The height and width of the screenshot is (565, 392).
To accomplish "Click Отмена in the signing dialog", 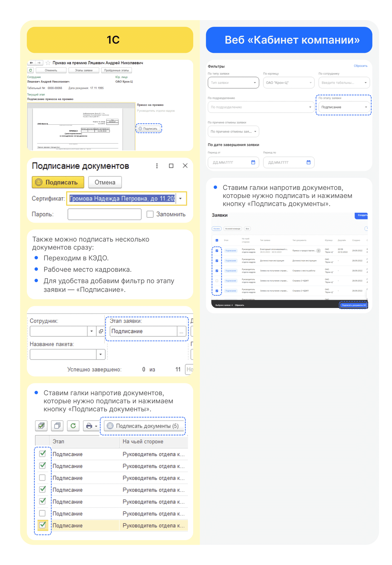I will click(105, 182).
